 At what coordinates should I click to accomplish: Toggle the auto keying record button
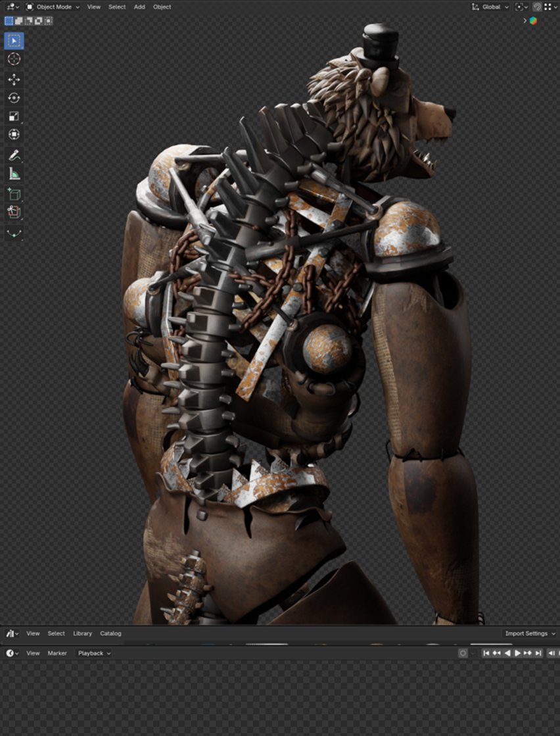(x=463, y=653)
